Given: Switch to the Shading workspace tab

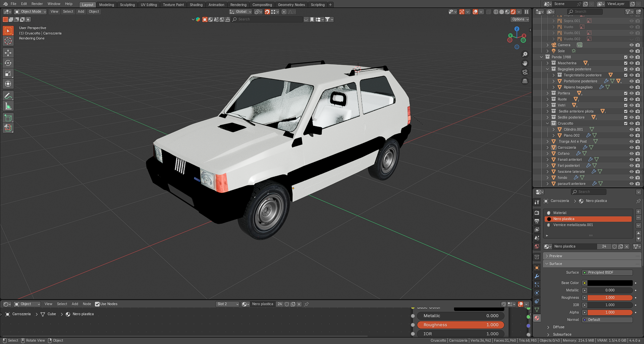Looking at the screenshot, I should pos(196,5).
